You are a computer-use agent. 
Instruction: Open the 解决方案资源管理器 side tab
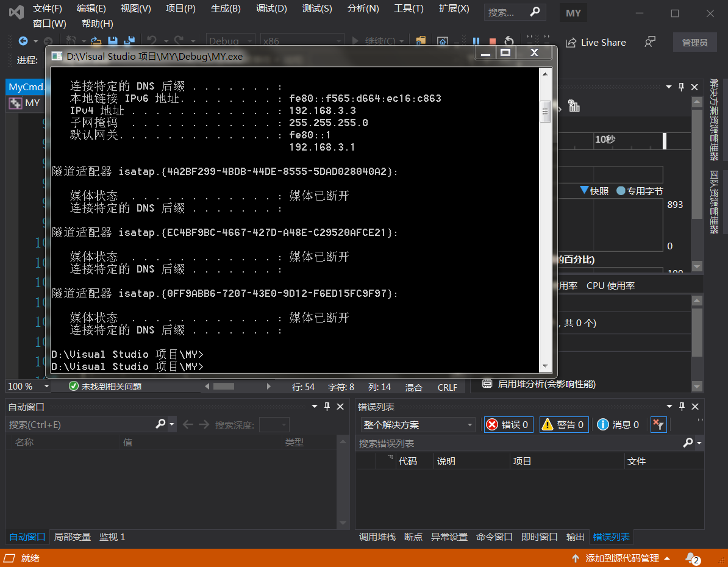714,119
